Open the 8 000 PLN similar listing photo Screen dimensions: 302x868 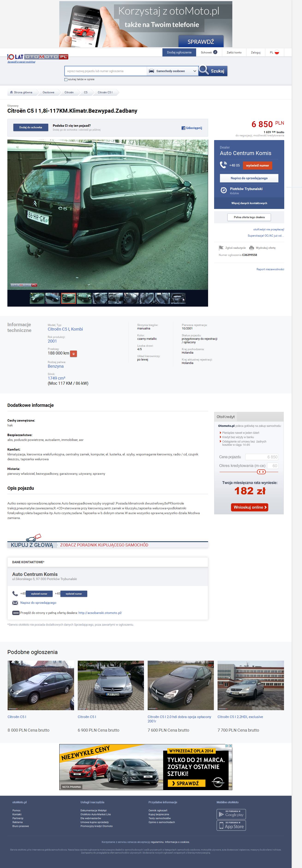click(x=41, y=685)
